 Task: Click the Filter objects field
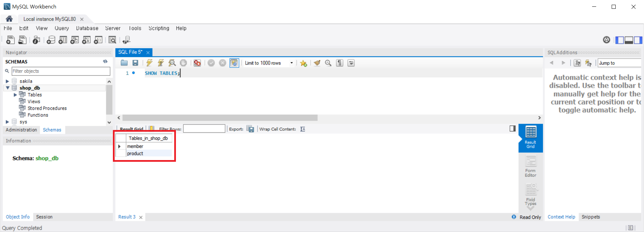(61, 71)
